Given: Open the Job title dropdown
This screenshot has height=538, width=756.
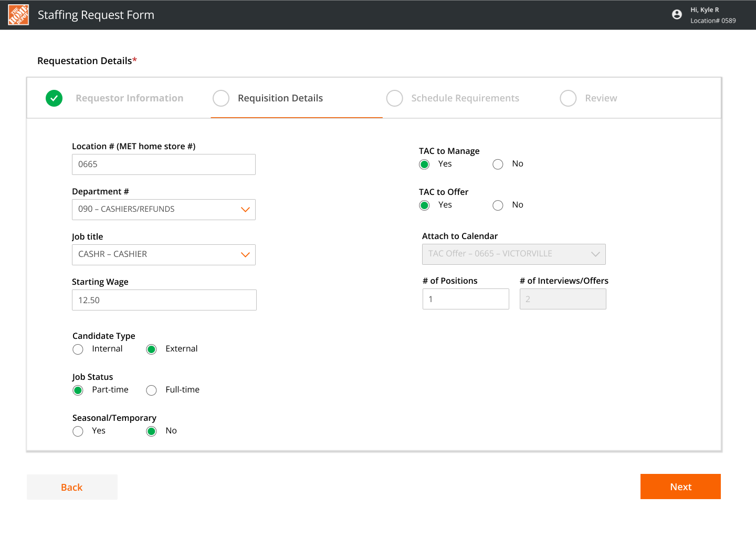Looking at the screenshot, I should coord(164,255).
